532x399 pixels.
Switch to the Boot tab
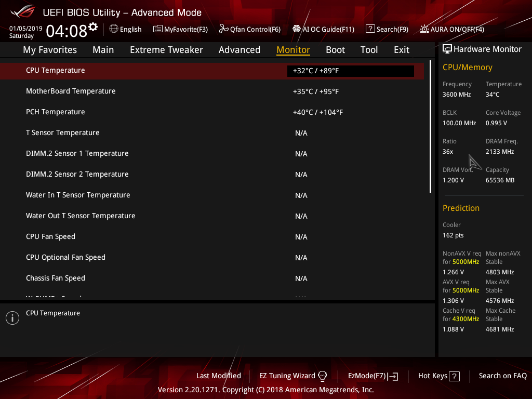(335, 49)
